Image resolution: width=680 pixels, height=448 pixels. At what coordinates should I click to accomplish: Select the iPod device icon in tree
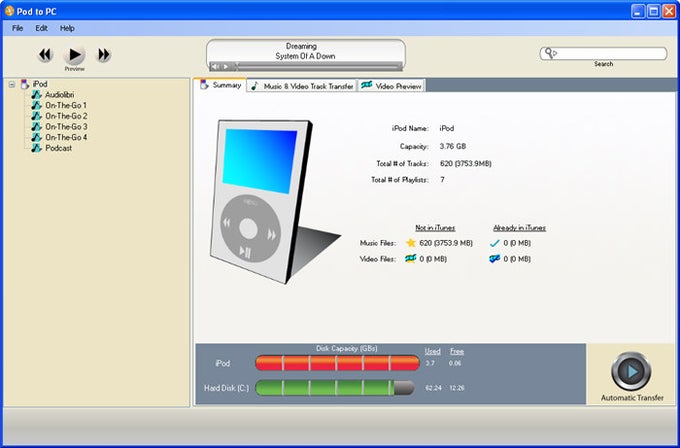coord(25,84)
